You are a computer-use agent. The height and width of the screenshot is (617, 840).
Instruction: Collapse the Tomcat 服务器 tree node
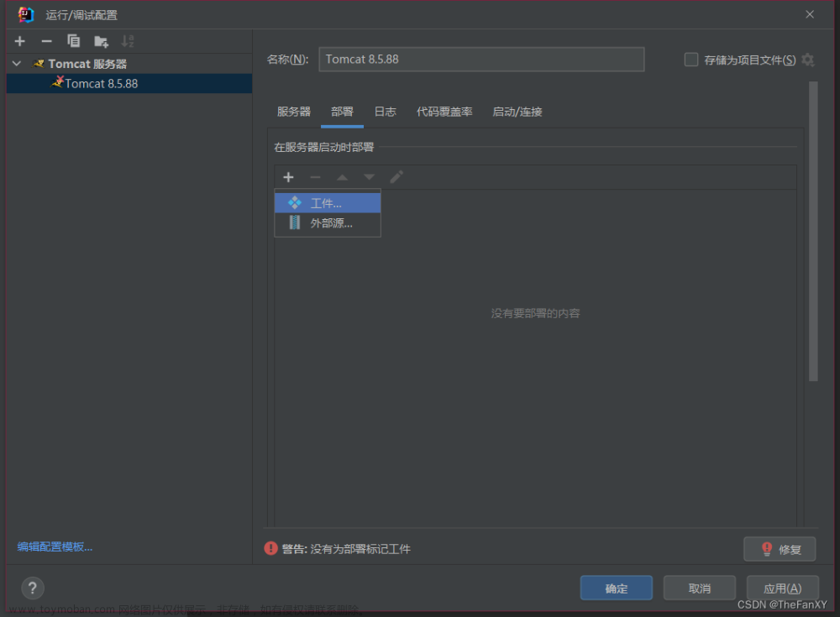coord(17,64)
